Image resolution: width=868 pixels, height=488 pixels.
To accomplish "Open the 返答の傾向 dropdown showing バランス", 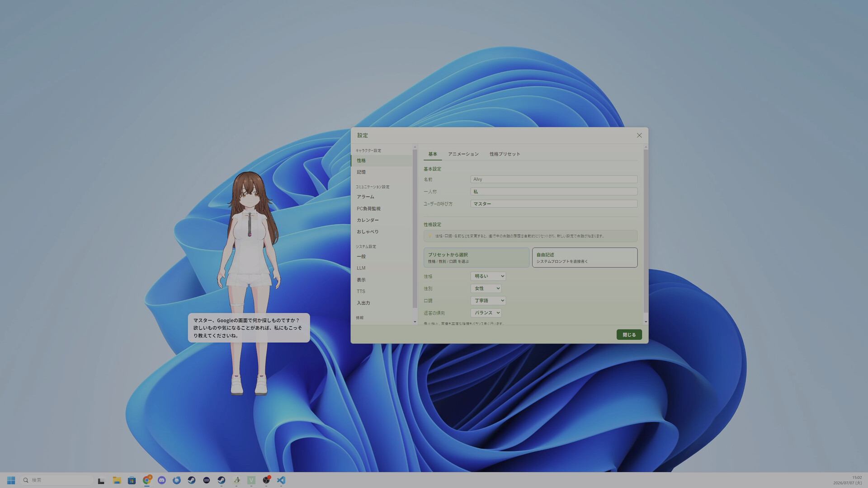I will pos(486,313).
